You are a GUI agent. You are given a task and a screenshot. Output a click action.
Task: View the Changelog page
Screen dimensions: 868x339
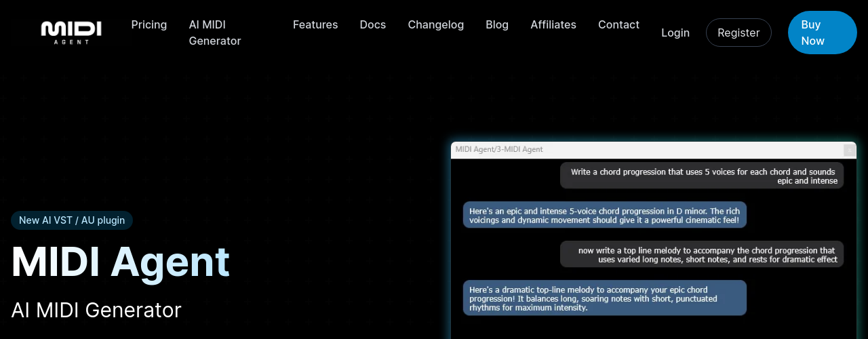coord(436,24)
